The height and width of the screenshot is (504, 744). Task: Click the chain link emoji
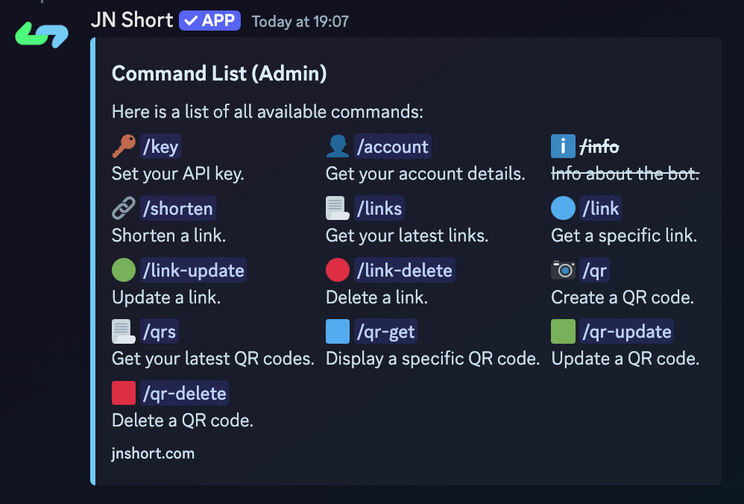(124, 209)
